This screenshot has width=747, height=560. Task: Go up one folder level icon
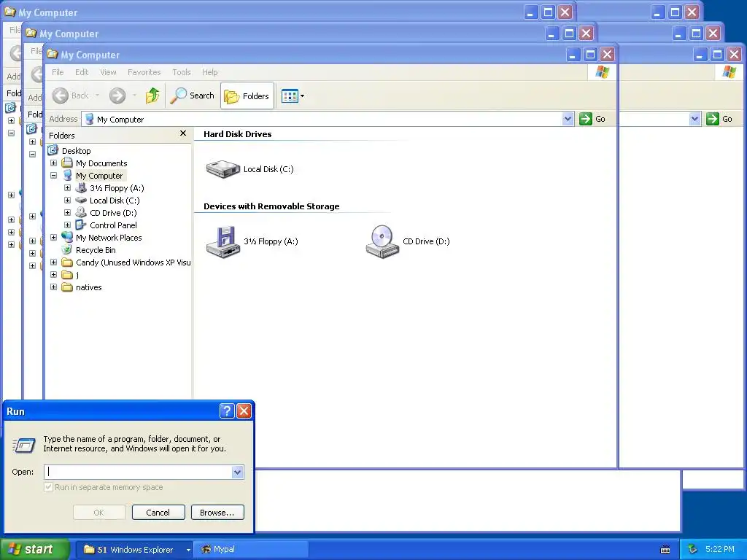pyautogui.click(x=152, y=96)
